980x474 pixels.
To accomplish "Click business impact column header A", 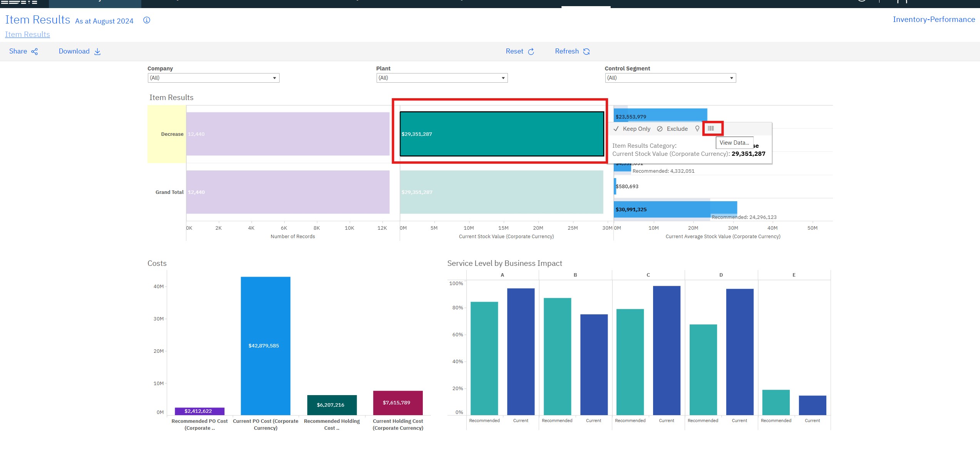I will tap(502, 275).
